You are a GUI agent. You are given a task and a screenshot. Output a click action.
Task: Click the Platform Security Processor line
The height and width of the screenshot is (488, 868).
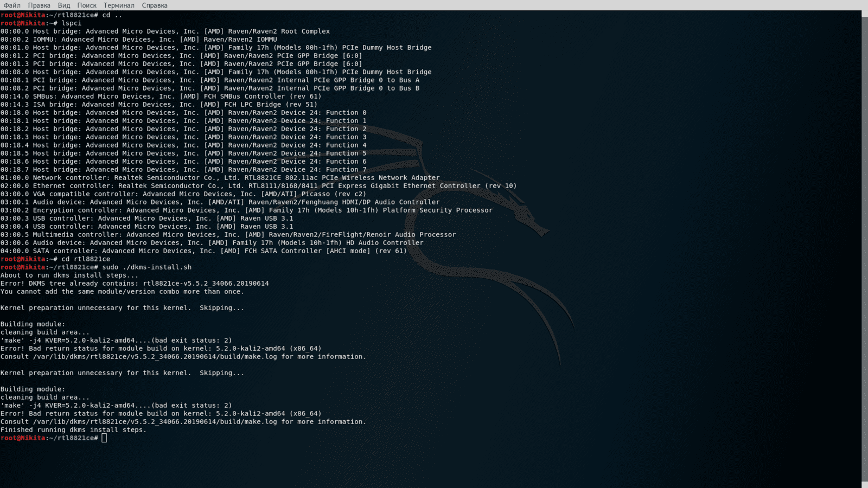coord(246,210)
